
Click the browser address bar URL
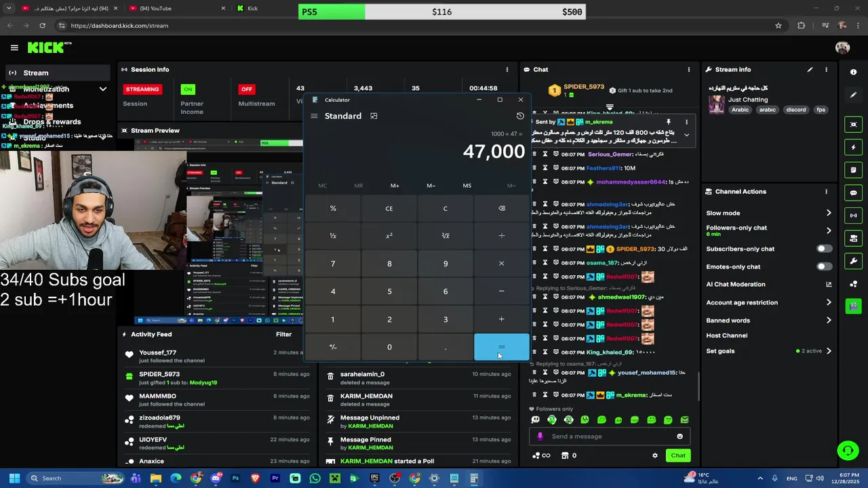119,26
